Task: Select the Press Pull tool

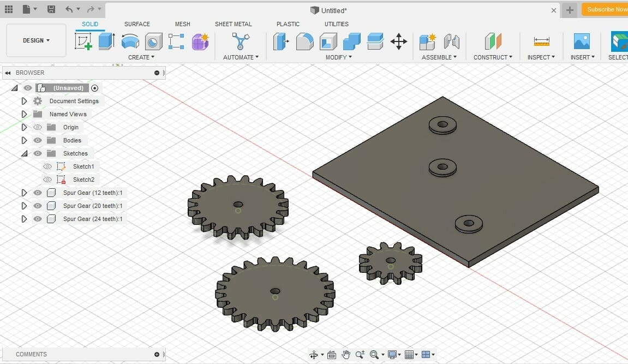Action: pos(281,41)
